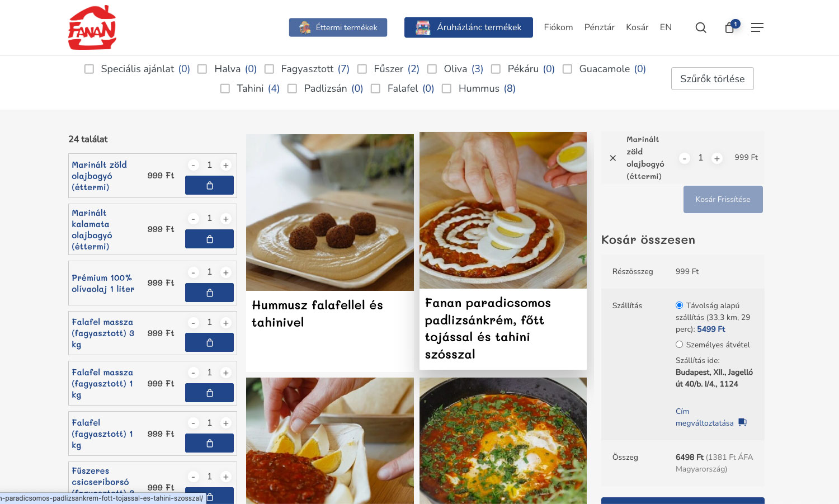Viewport: 839px width, 504px height.
Task: Remove Marinált zöld olajbogyó from cart
Action: 613,158
